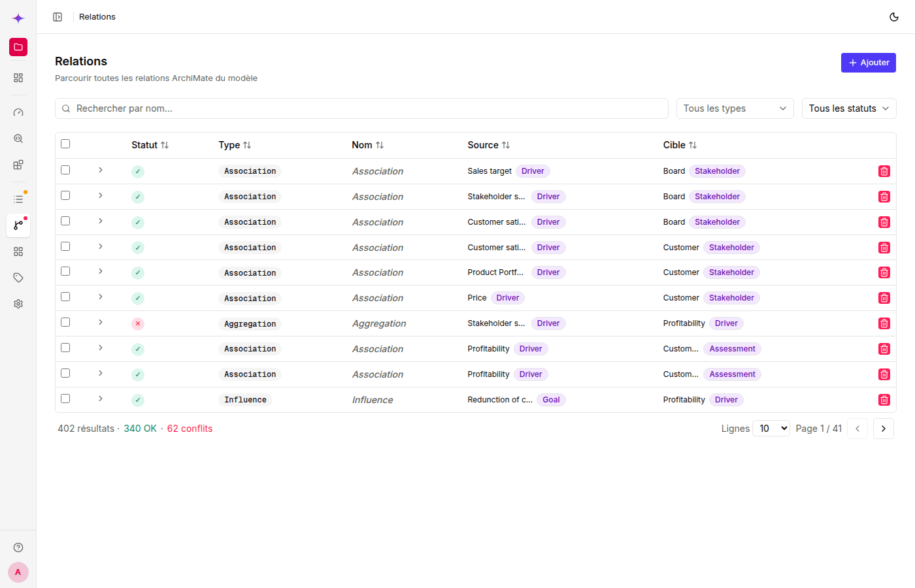The height and width of the screenshot is (588, 915).
Task: Open the tag sidebar icon
Action: [x=18, y=278]
